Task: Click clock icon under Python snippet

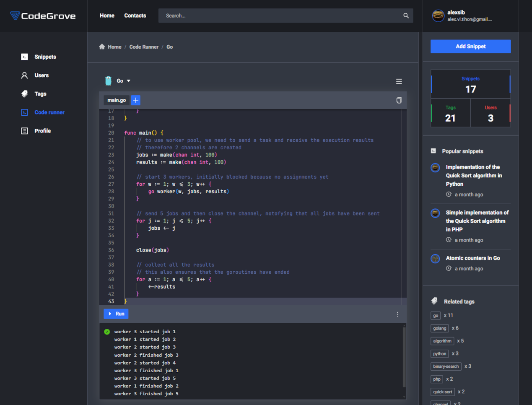Action: pyautogui.click(x=449, y=195)
